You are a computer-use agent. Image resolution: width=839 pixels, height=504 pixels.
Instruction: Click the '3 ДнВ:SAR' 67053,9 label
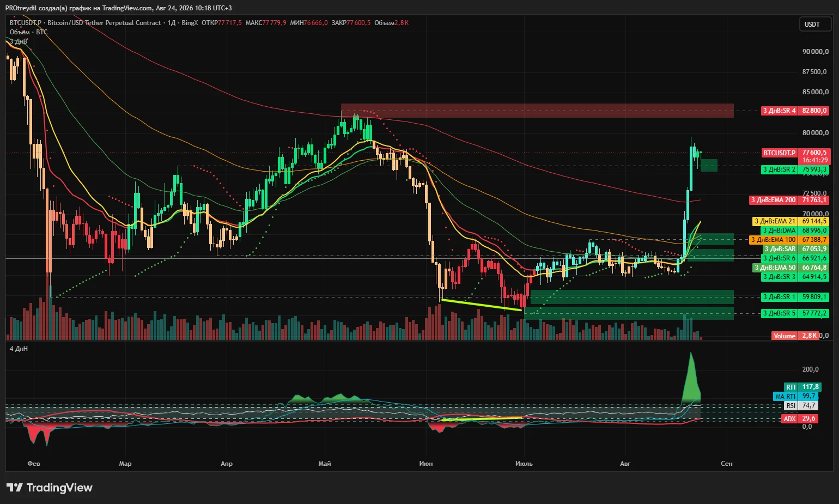pyautogui.click(x=795, y=249)
